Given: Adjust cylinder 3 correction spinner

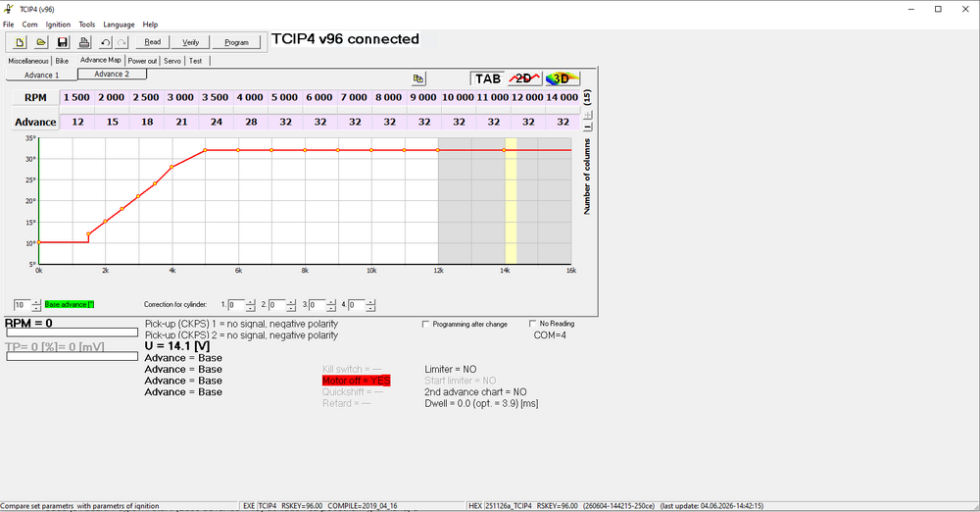Looking at the screenshot, I should (331, 305).
